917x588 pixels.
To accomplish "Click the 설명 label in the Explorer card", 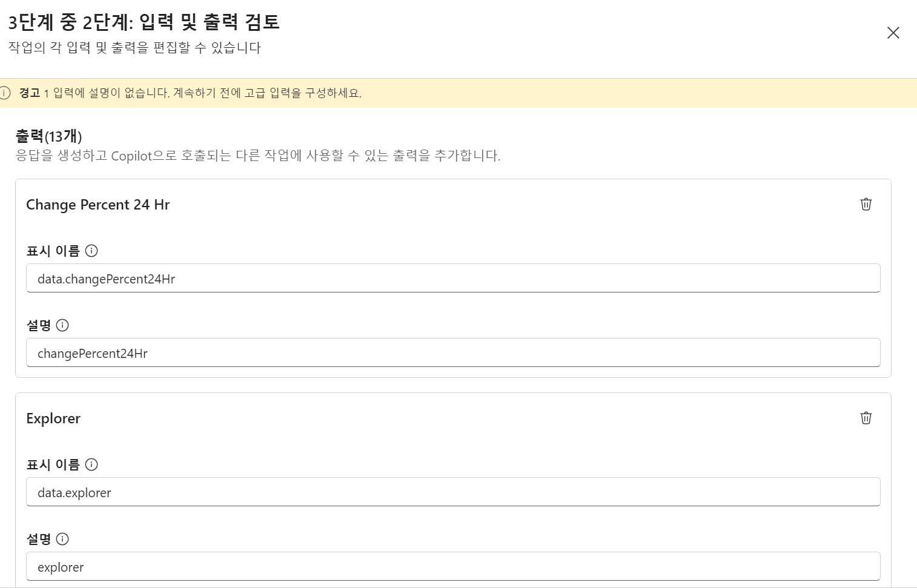I will [x=39, y=539].
